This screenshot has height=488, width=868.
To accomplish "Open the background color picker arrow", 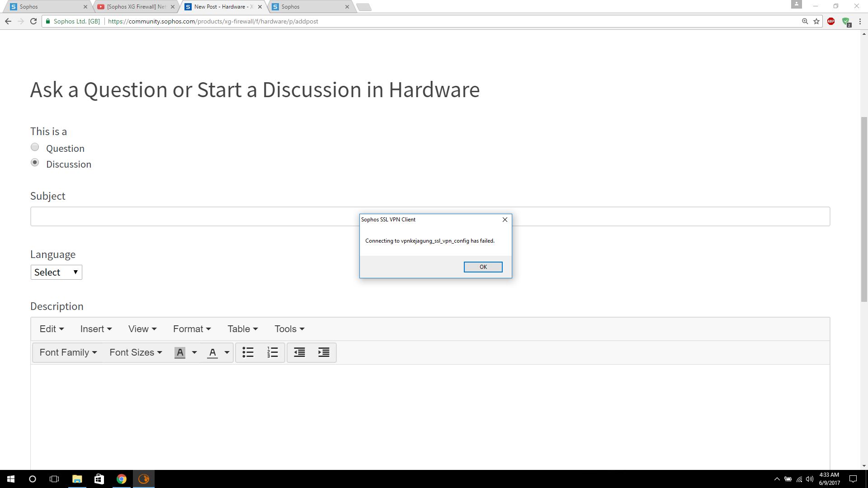I will pyautogui.click(x=194, y=352).
